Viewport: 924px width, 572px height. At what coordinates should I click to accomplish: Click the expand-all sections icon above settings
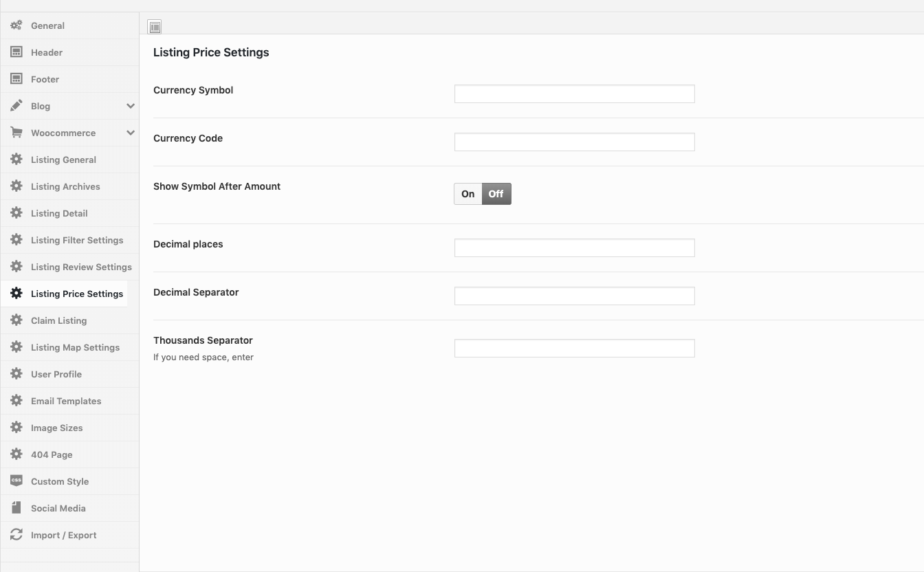point(155,27)
